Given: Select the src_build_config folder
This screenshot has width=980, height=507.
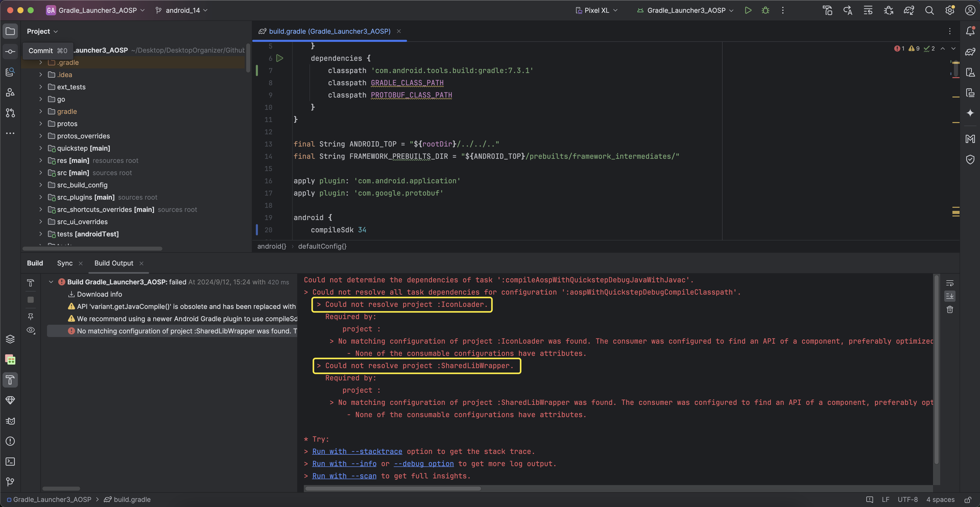Looking at the screenshot, I should pyautogui.click(x=82, y=185).
